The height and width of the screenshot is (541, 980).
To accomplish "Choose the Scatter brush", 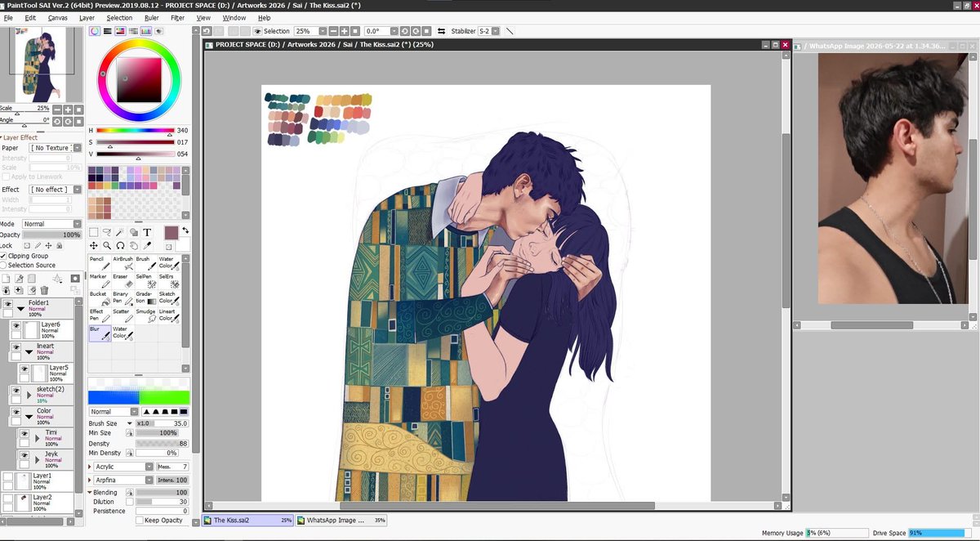I will tap(122, 315).
